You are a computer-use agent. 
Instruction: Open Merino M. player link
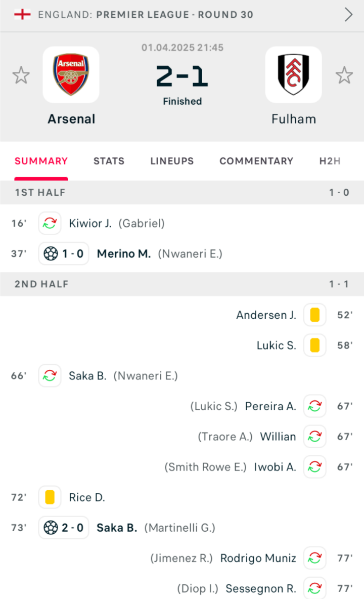pos(124,253)
